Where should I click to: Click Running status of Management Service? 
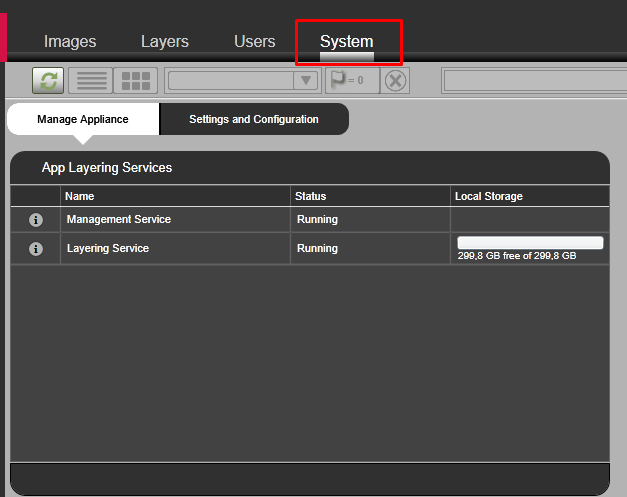(x=317, y=219)
